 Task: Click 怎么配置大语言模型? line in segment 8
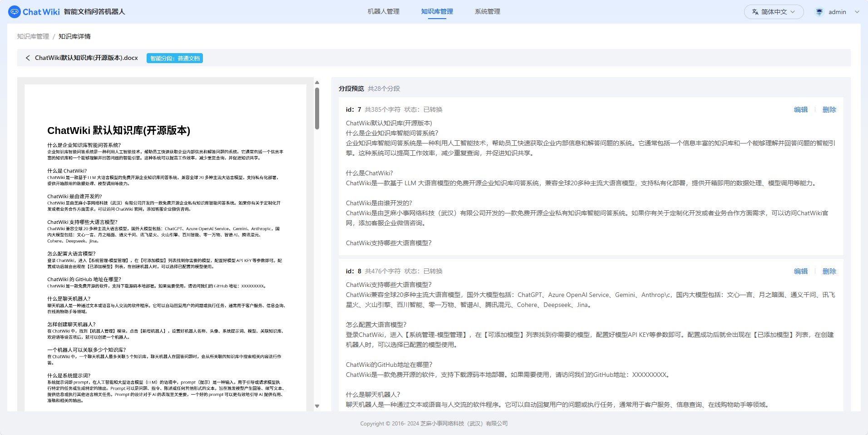376,325
